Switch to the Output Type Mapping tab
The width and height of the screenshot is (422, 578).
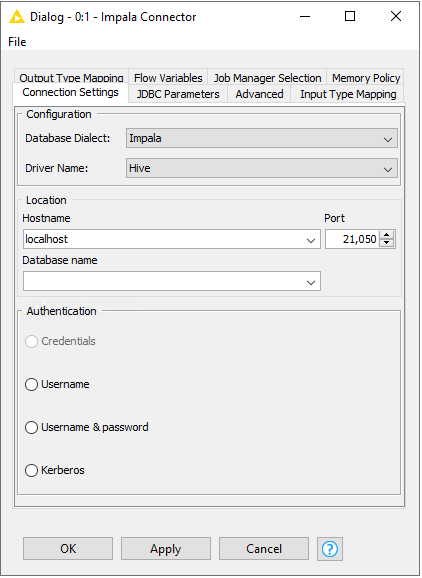(72, 77)
